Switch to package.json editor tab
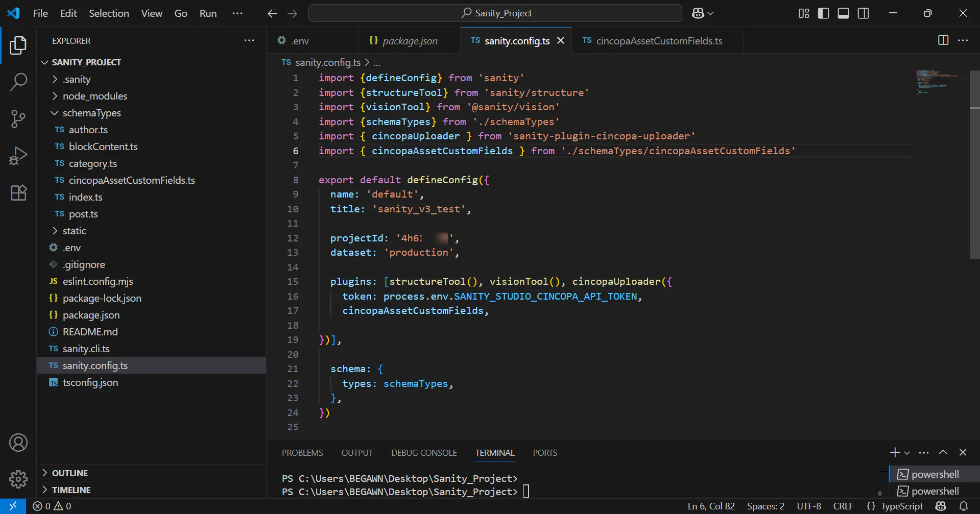Viewport: 980px width, 514px height. pyautogui.click(x=410, y=41)
